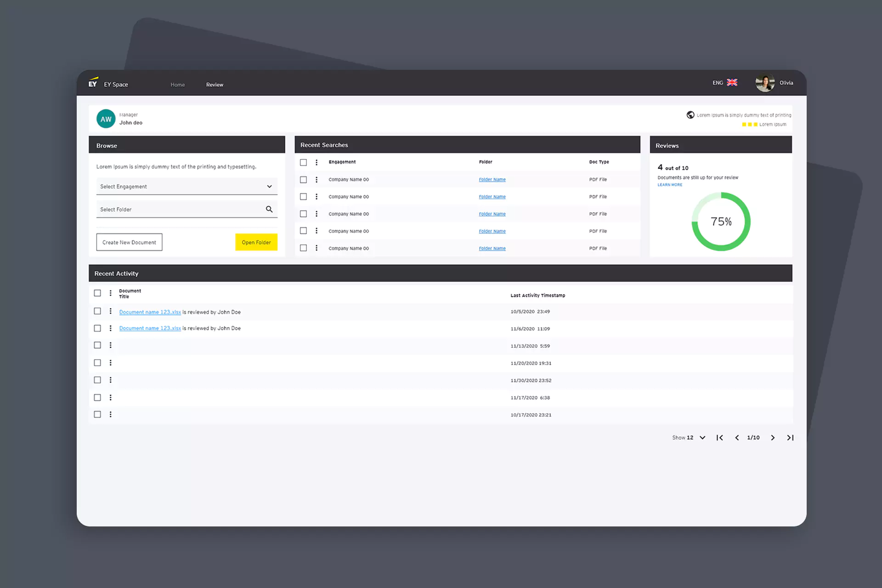The width and height of the screenshot is (882, 588).
Task: Open the Show 12 rows dropdown
Action: pos(702,438)
